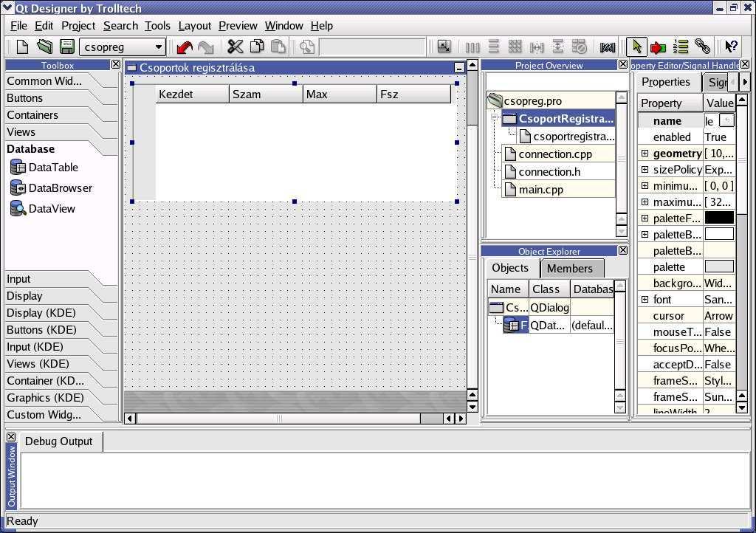Expand the geometry property

[645, 154]
